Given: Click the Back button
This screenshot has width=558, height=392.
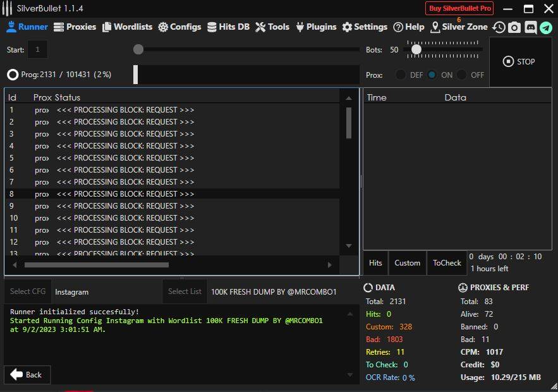Looking at the screenshot, I should pos(27,374).
